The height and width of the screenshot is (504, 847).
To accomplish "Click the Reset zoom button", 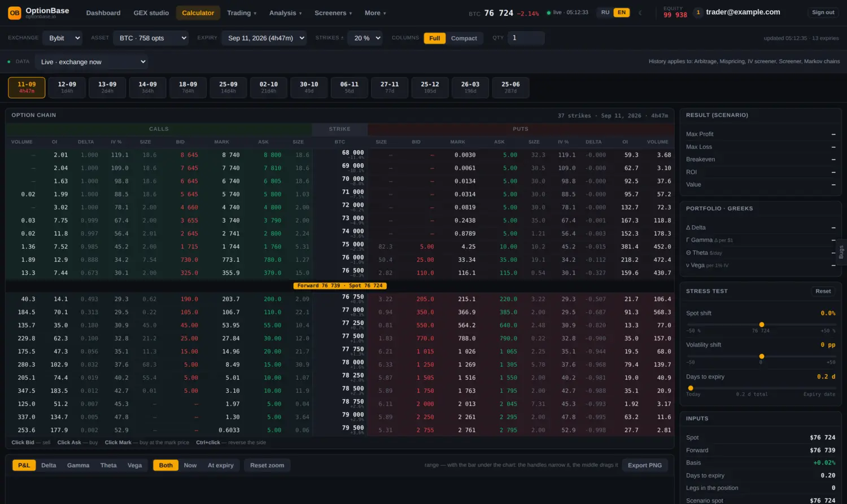I will (x=267, y=466).
